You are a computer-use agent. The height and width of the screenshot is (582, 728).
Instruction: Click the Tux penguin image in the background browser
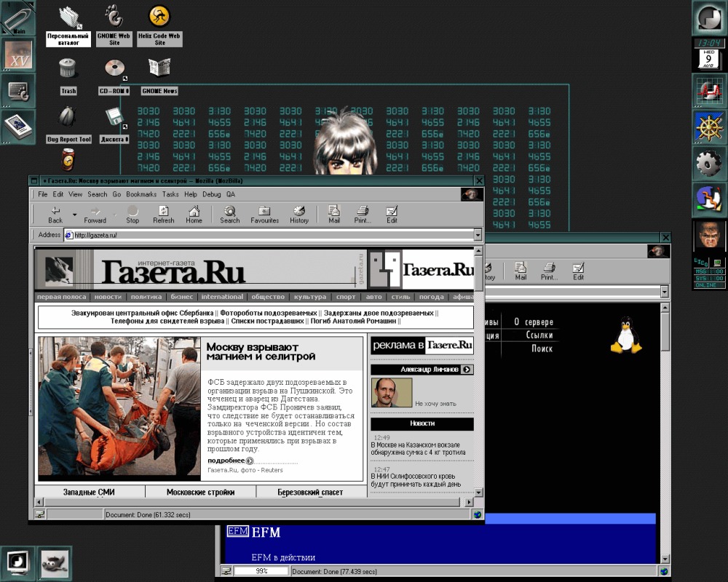[626, 335]
